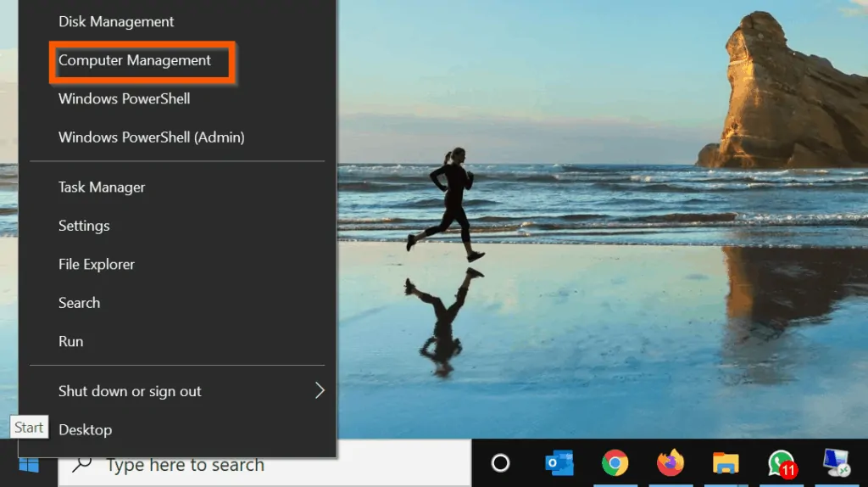Open WhatsApp with 11 notifications
Screen dimensions: 868x487
click(x=781, y=463)
